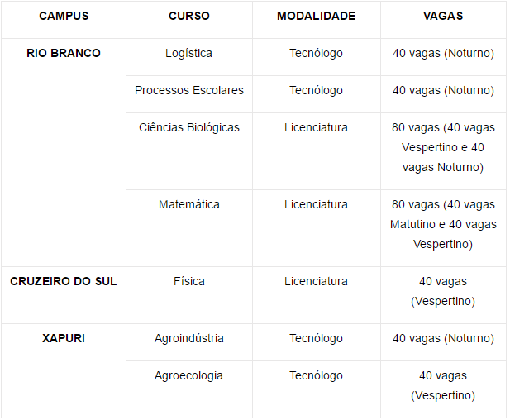Click the Ciências Biológicas course cell
This screenshot has width=510, height=420.
[x=189, y=127]
